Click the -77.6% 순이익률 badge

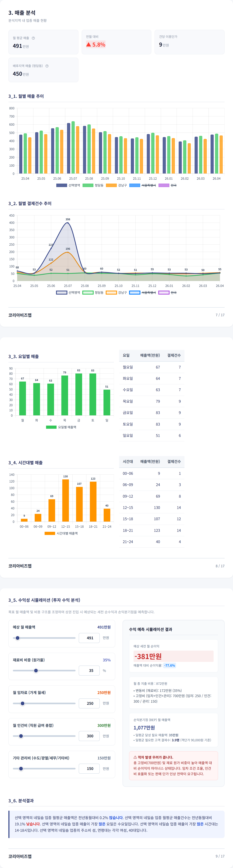point(170,665)
